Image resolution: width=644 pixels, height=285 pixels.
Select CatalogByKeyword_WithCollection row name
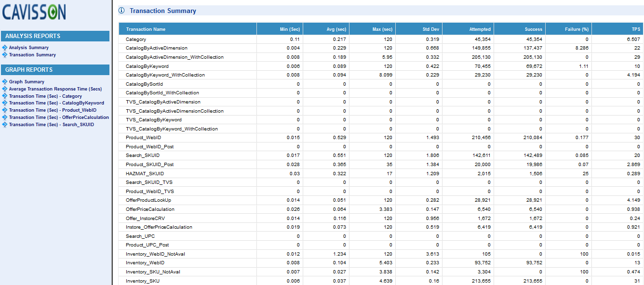coord(165,75)
